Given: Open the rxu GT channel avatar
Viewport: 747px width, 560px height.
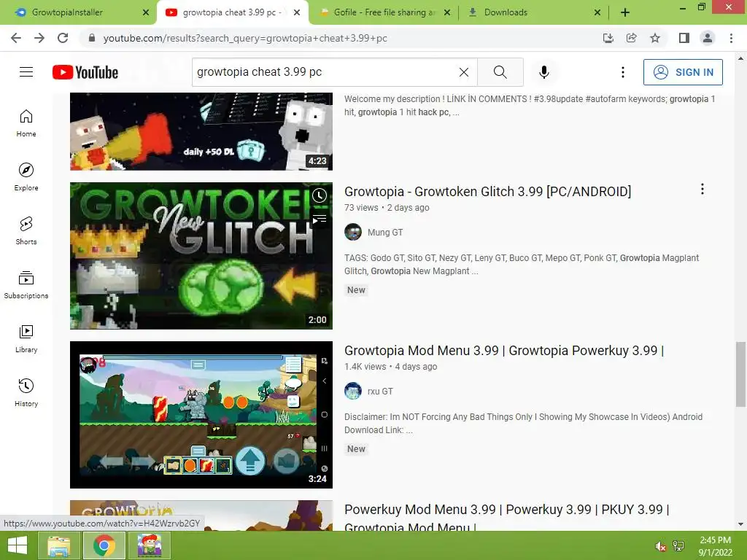Looking at the screenshot, I should [353, 392].
